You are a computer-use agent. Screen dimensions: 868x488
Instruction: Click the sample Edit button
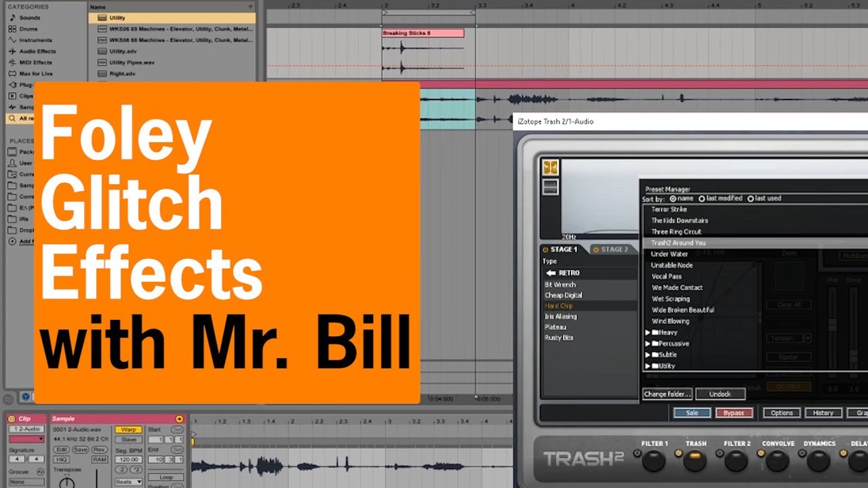[x=61, y=450]
